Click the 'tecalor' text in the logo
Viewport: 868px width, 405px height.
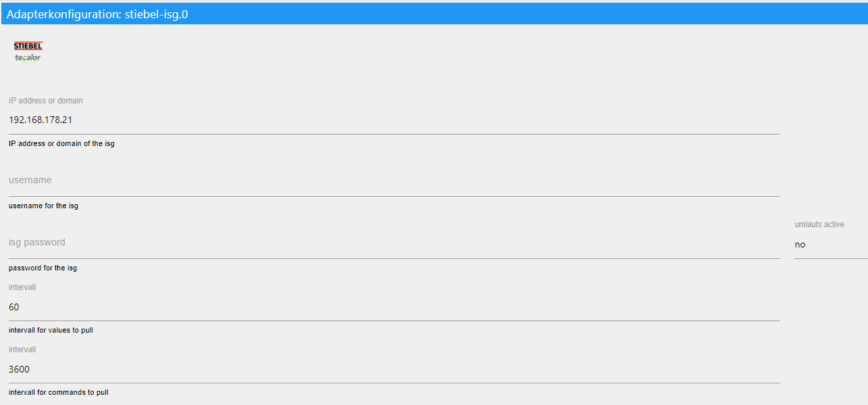[x=28, y=57]
